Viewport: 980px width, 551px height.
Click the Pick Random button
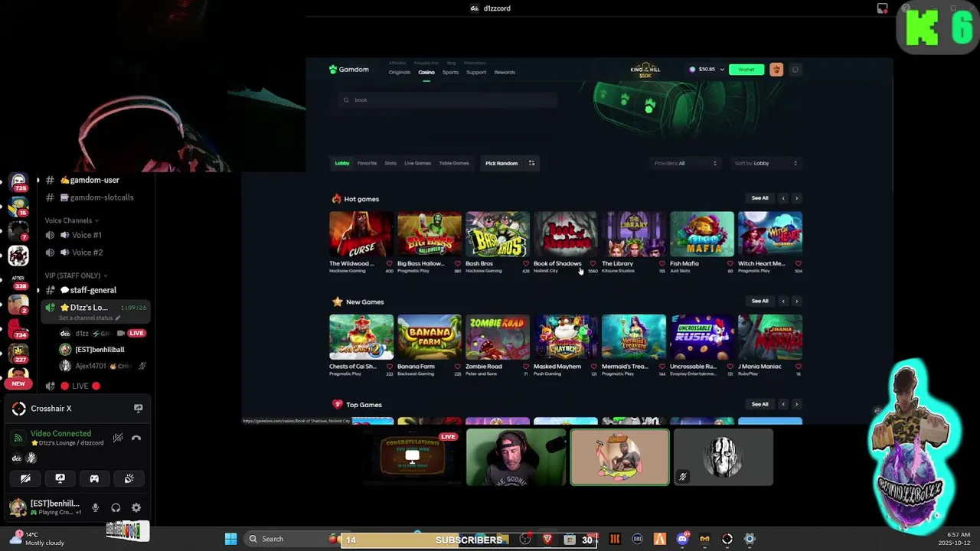pyautogui.click(x=501, y=163)
